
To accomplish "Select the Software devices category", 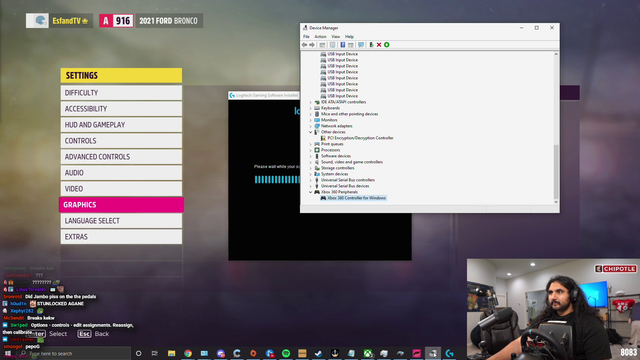I will [336, 156].
